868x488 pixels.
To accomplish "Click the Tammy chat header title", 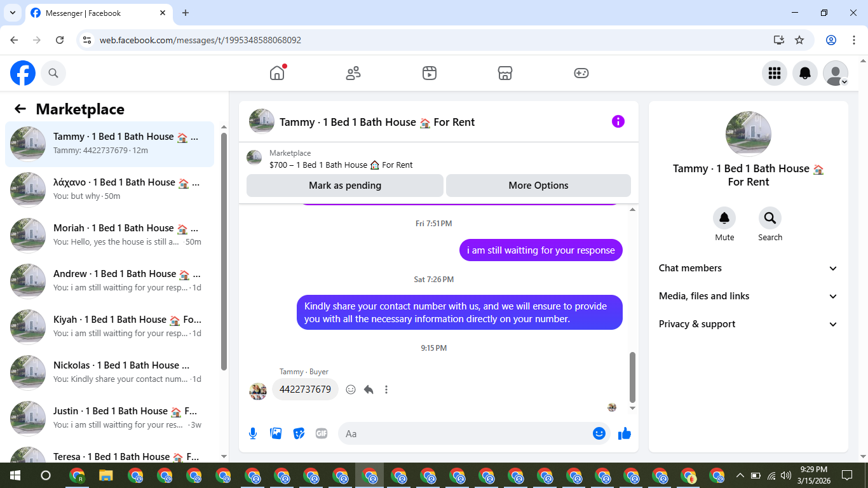I will 377,122.
